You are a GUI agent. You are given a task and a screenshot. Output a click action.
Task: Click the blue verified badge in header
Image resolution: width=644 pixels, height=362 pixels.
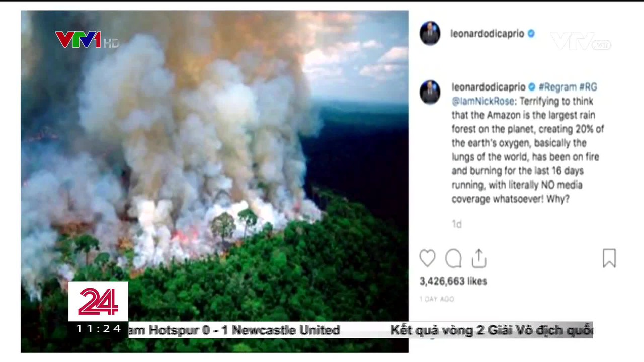tap(531, 34)
